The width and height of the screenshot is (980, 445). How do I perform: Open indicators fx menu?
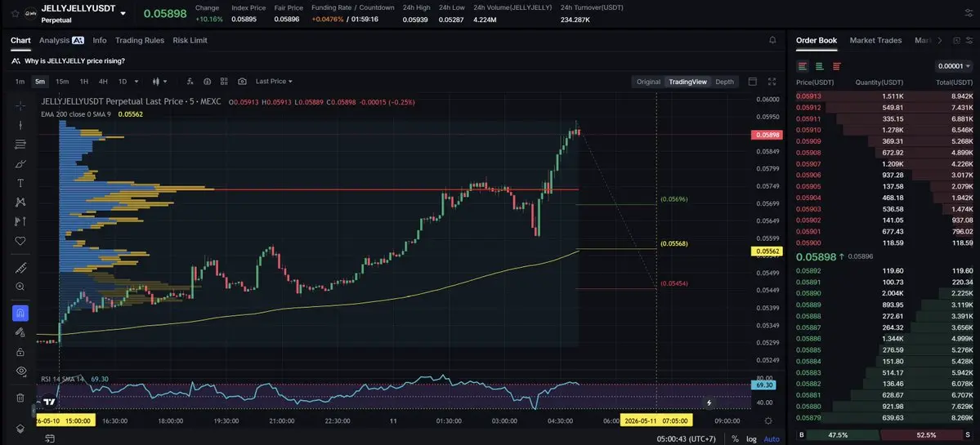(190, 81)
